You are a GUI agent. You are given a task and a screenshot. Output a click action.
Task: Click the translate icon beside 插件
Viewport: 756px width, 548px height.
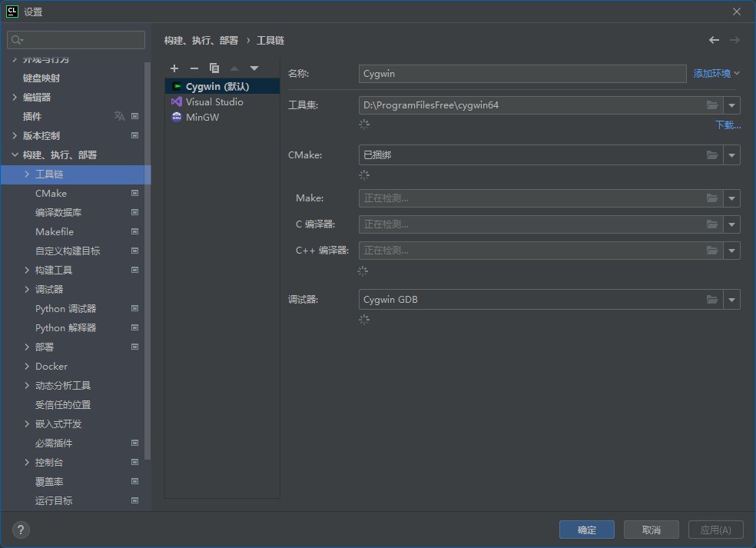119,116
